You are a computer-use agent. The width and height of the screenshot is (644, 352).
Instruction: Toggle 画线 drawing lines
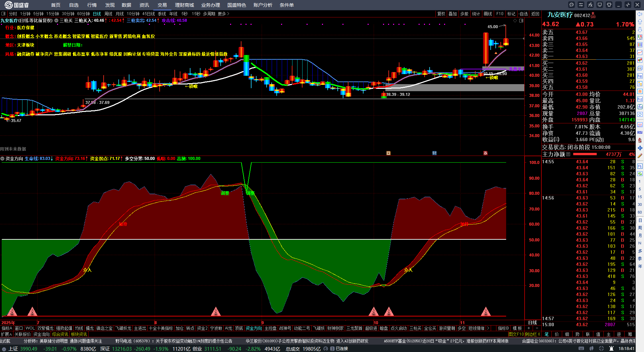[488, 14]
